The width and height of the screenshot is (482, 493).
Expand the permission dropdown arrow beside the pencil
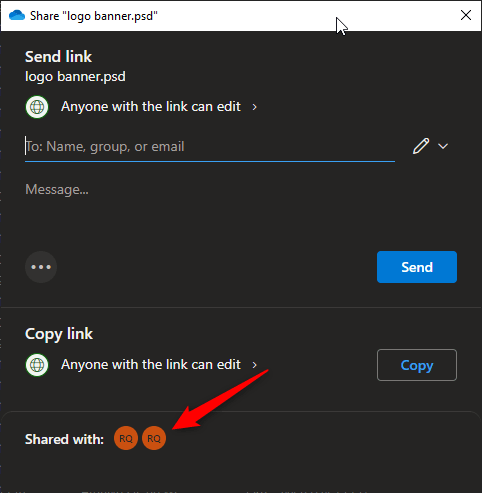point(443,146)
